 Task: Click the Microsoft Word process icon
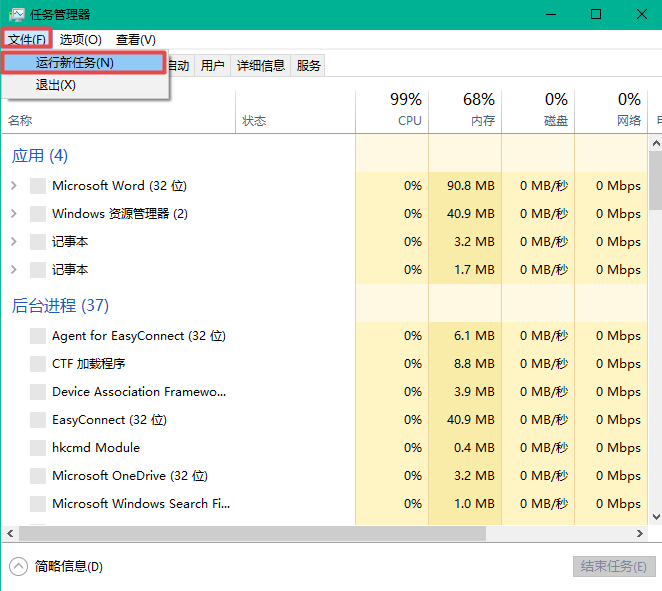(x=38, y=186)
